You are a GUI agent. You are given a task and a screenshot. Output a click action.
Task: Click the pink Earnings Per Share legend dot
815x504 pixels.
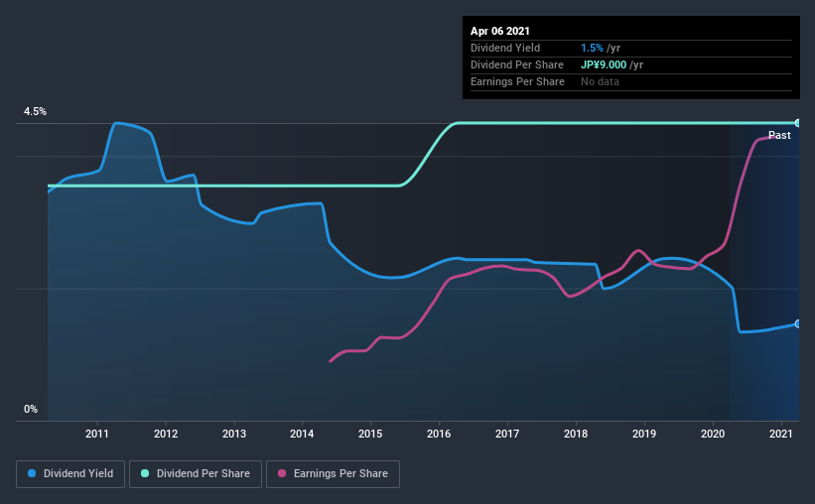(282, 473)
